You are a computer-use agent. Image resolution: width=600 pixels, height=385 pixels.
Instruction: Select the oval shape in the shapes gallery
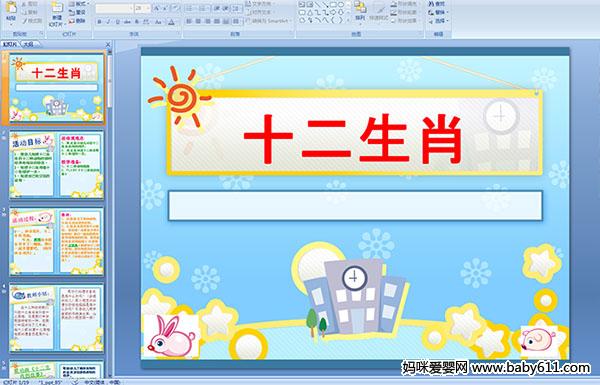coord(341,5)
